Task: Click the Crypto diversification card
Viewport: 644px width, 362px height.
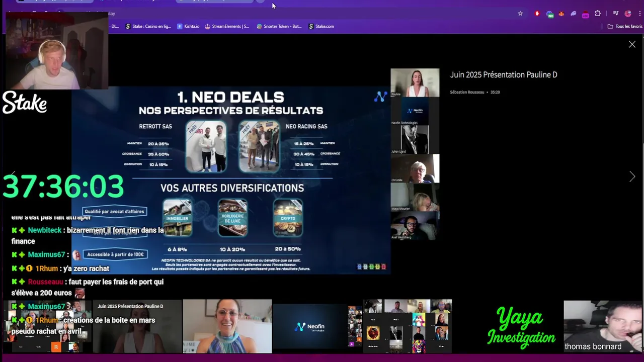Action: (x=288, y=218)
